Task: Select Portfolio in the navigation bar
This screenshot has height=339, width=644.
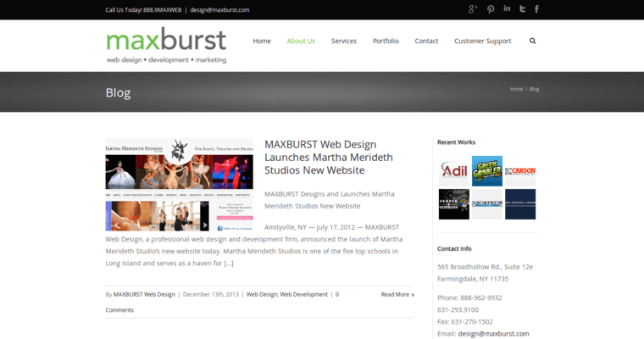Action: pyautogui.click(x=386, y=41)
